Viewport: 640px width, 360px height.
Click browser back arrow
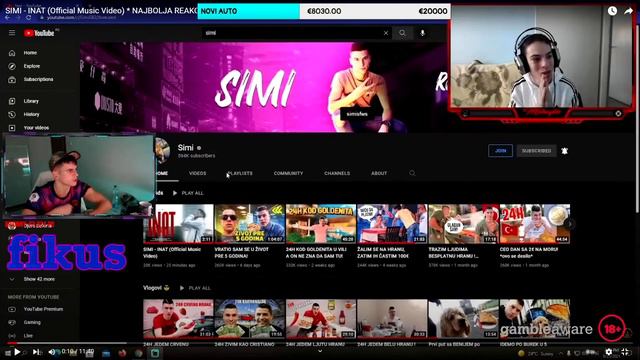point(7,18)
